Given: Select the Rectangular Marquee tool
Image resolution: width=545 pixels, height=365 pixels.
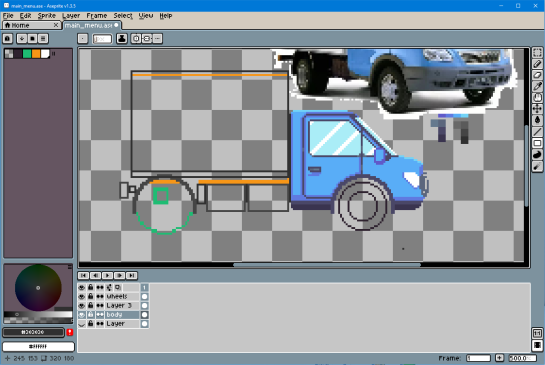Looking at the screenshot, I should click(x=537, y=52).
